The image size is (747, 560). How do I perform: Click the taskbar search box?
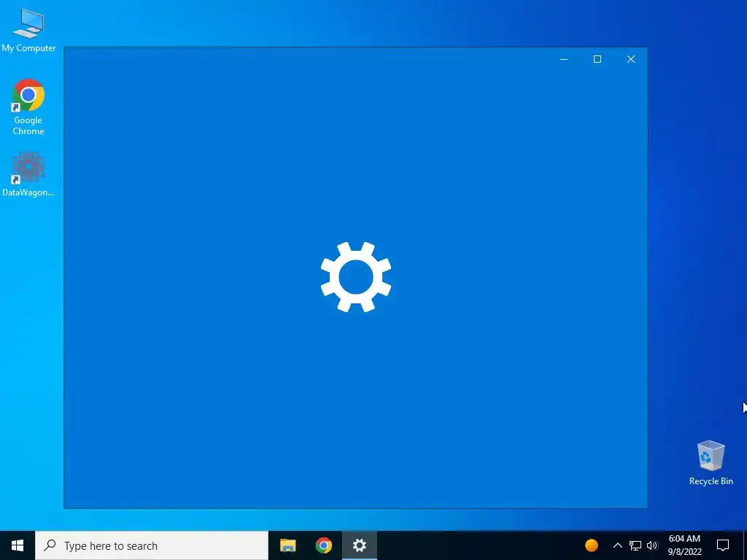[x=152, y=545]
